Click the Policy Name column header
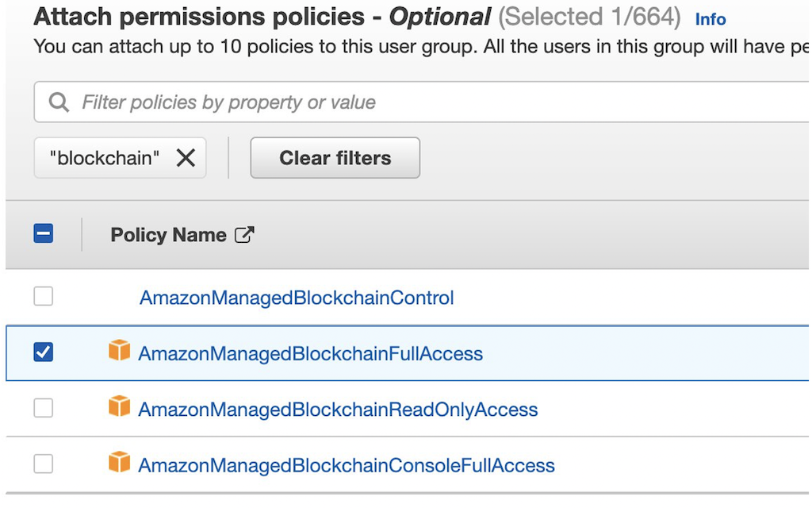 tap(168, 235)
